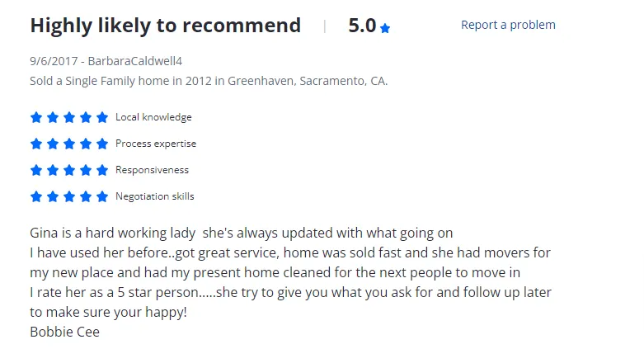Click the 'Process expertise' label
Screen dimensions: 644x349
coord(156,144)
